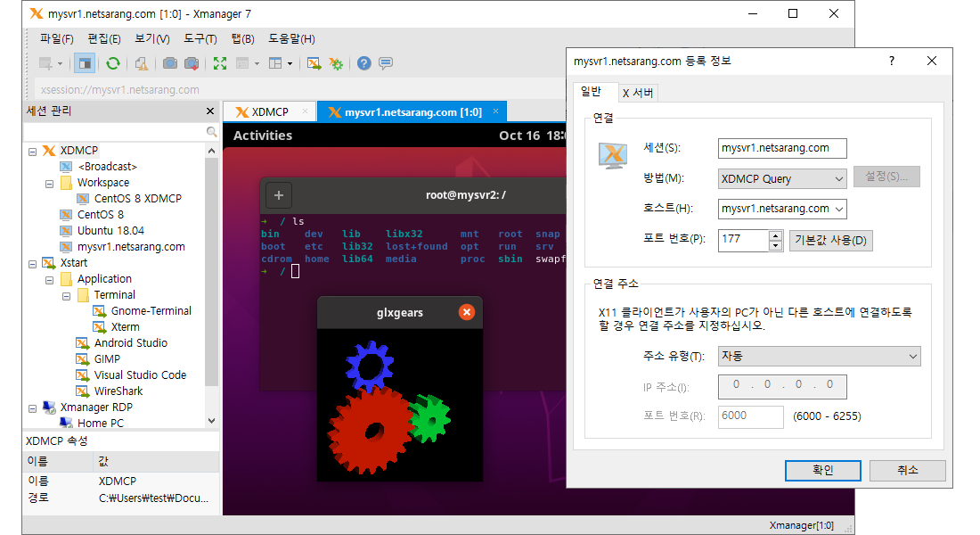980x535 pixels.
Task: Click the camera icon with red arrow
Action: [x=192, y=63]
